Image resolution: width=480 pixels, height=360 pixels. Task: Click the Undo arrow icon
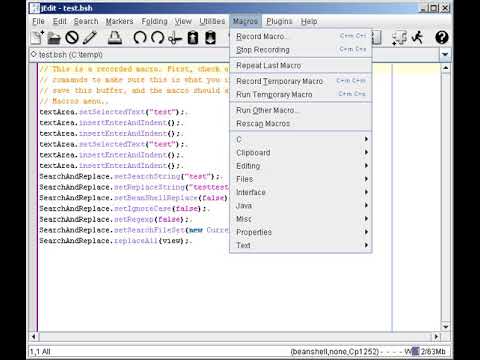point(140,38)
